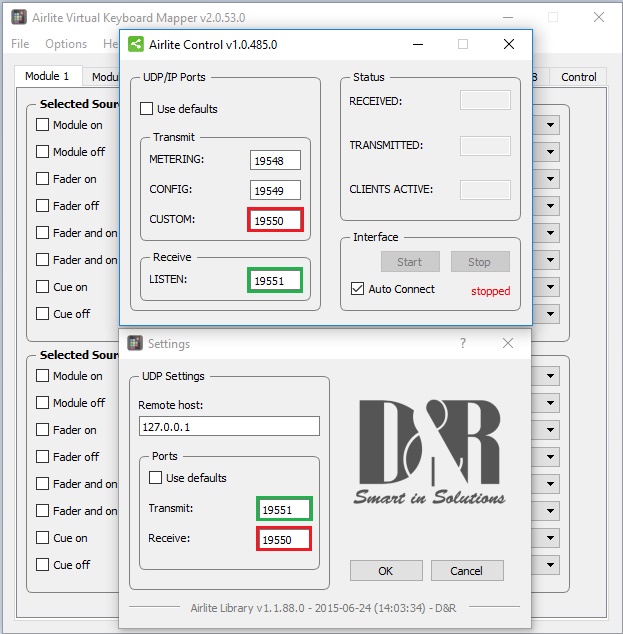Click the green Airlite Control title bar icon
Image resolution: width=623 pixels, height=634 pixels.
[x=135, y=44]
